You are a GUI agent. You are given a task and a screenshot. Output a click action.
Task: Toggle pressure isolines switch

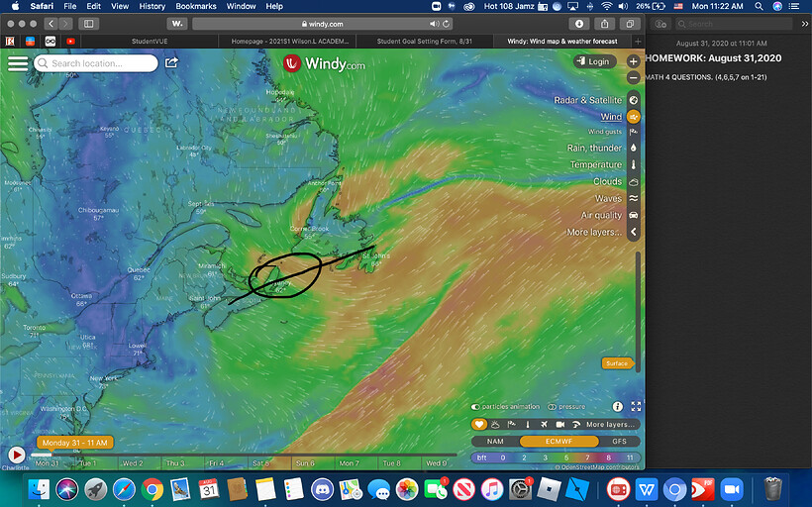[x=552, y=407]
